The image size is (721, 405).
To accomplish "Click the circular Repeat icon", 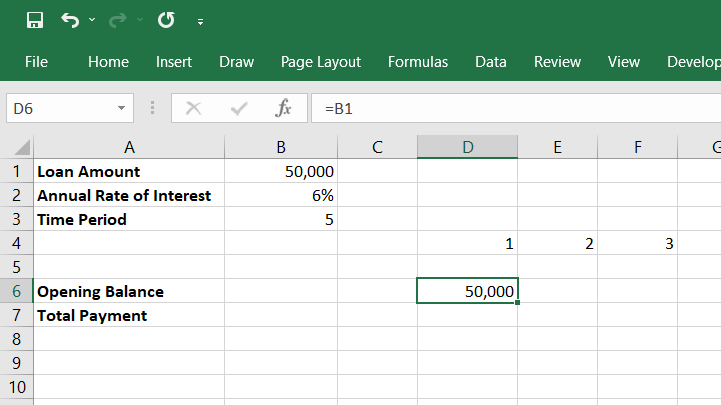I will [x=166, y=20].
